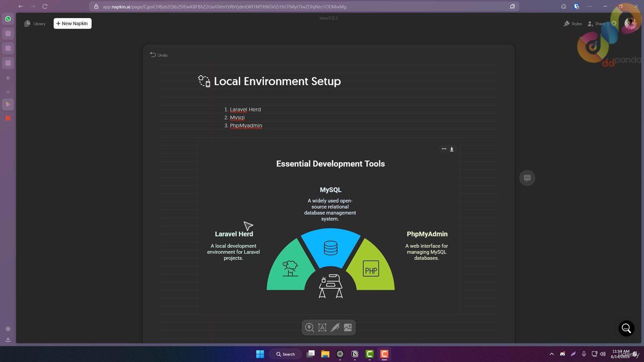Open the D workspace in sidebar
This screenshot has width=644, height=362.
pyautogui.click(x=8, y=78)
